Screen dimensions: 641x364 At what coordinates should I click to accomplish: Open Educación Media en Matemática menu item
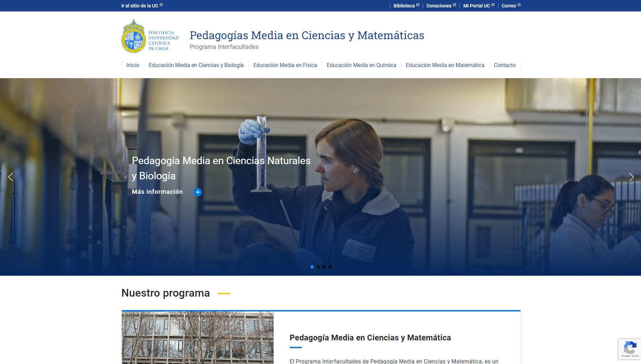[445, 65]
